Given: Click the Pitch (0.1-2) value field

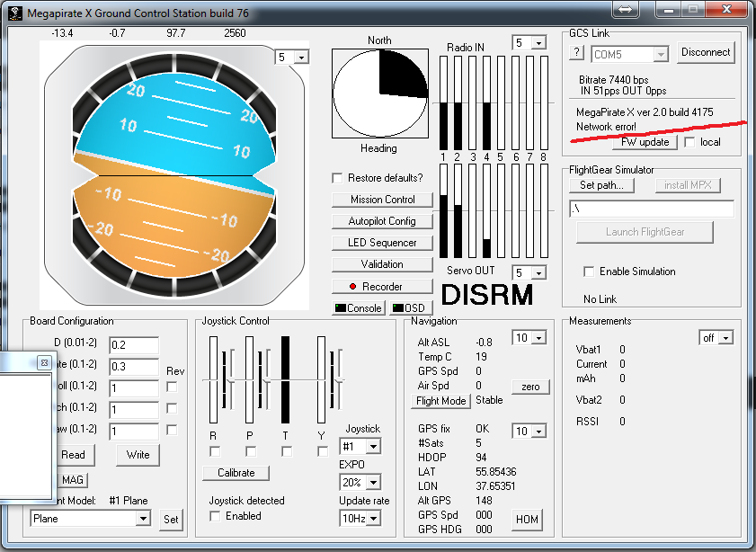Looking at the screenshot, I should click(134, 410).
